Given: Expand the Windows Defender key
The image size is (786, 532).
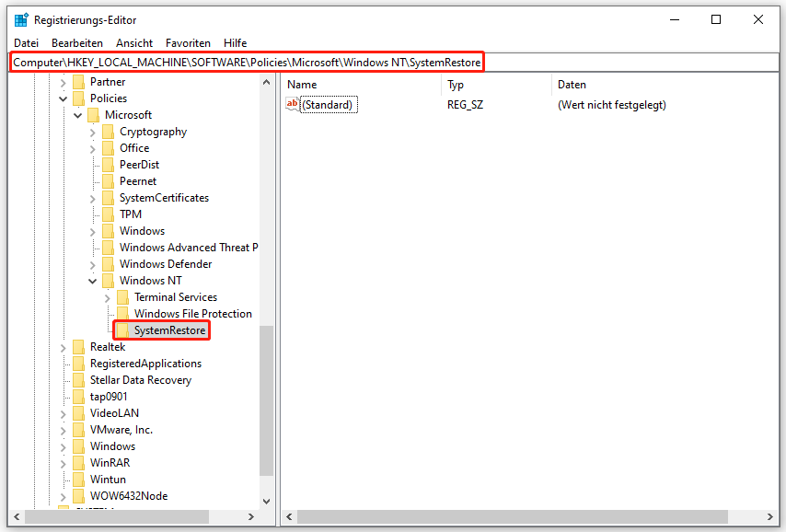Looking at the screenshot, I should [93, 265].
